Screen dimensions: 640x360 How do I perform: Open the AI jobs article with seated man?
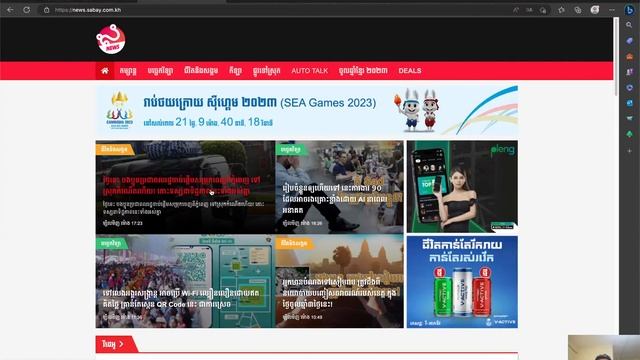[340, 187]
